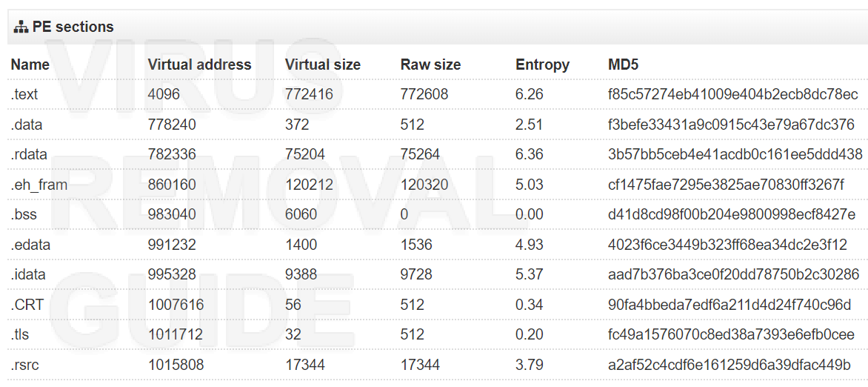This screenshot has height=387, width=868.
Task: Click the .data section name
Action: tap(27, 125)
